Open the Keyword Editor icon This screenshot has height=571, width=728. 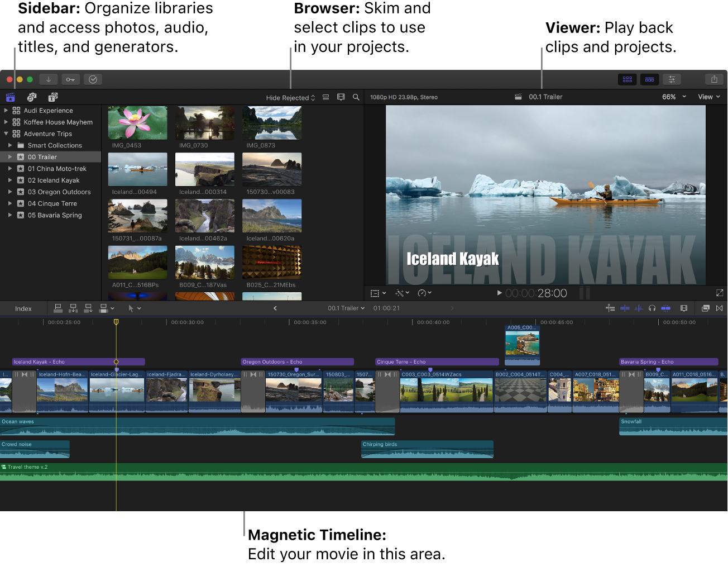70,79
